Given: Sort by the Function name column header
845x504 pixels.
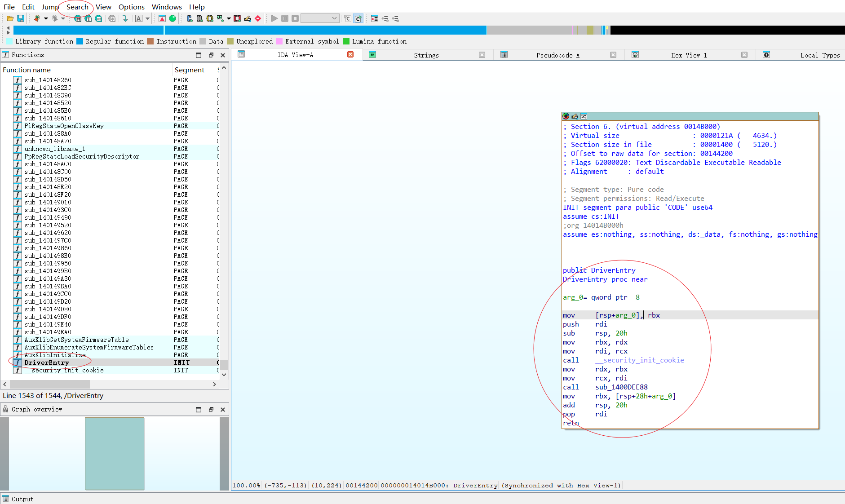Looking at the screenshot, I should point(86,70).
